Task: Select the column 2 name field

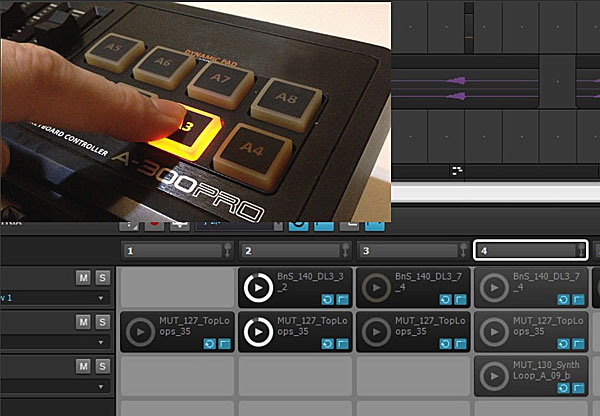Action: (290, 251)
